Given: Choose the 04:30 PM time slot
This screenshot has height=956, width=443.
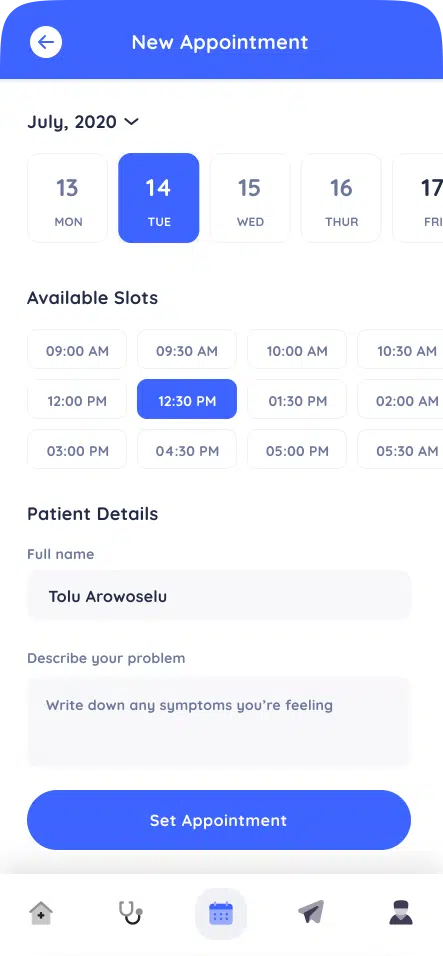Looking at the screenshot, I should [x=187, y=449].
